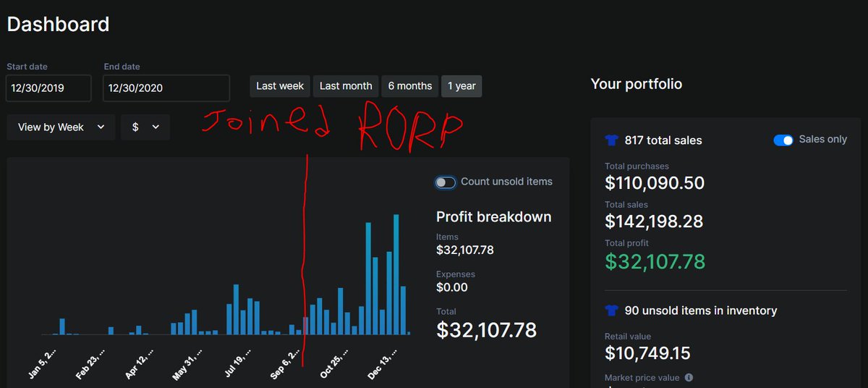Image resolution: width=868 pixels, height=388 pixels.
Task: Toggle the Sales only switch
Action: click(x=783, y=140)
